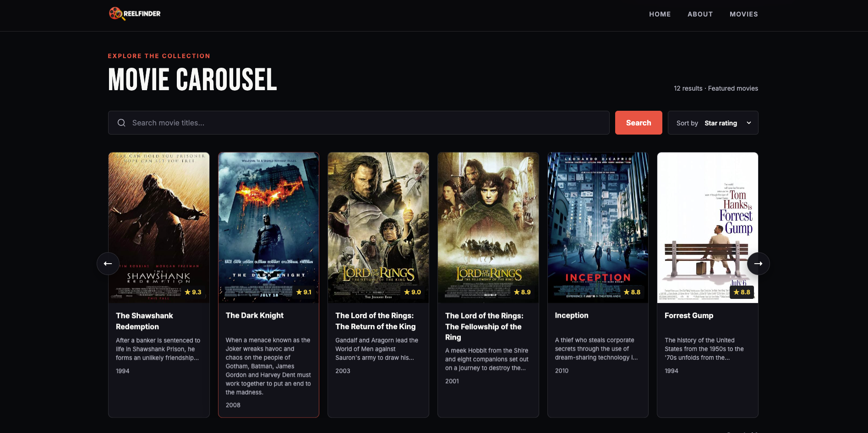Click The Return of the King title
The image size is (868, 433).
[376, 321]
